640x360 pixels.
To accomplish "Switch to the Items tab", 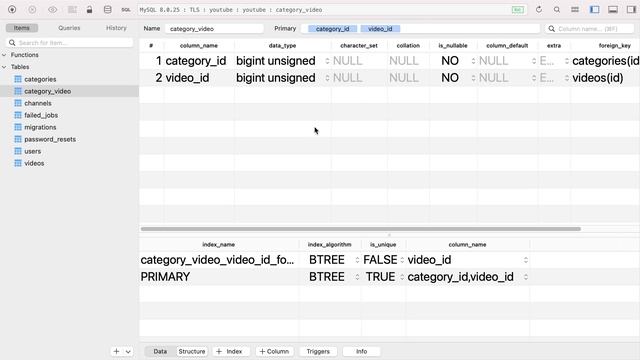I will click(x=22, y=28).
